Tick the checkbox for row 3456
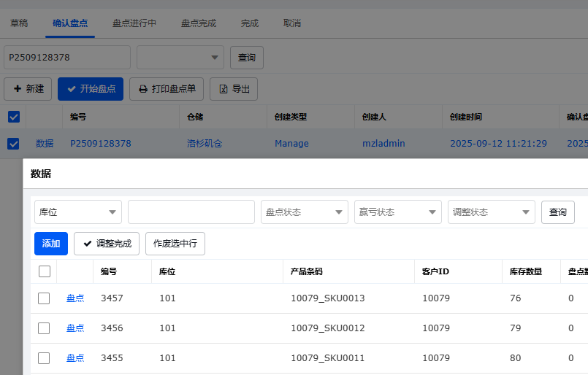This screenshot has height=375, width=588. tap(44, 328)
